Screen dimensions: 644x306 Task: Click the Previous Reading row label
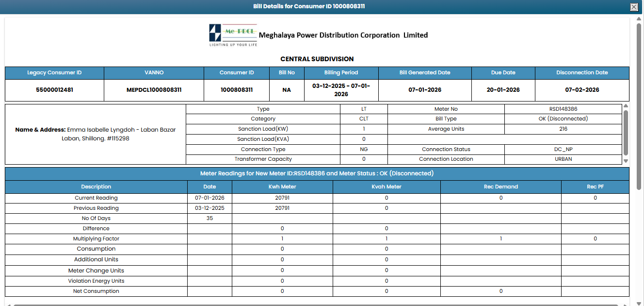96,208
